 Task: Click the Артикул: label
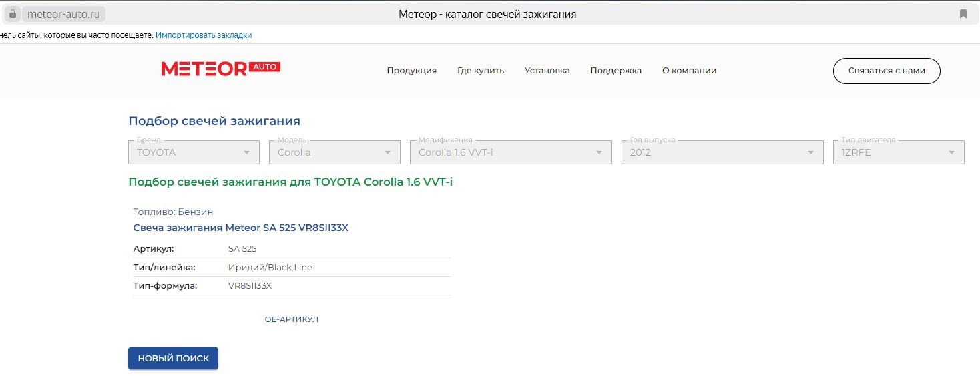(154, 249)
